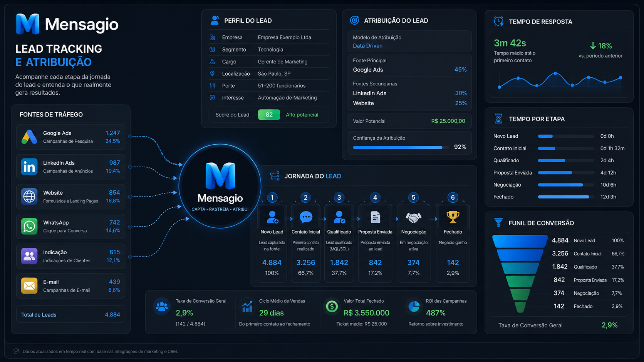Click the Empresa building icon
The height and width of the screenshot is (362, 644).
click(212, 37)
